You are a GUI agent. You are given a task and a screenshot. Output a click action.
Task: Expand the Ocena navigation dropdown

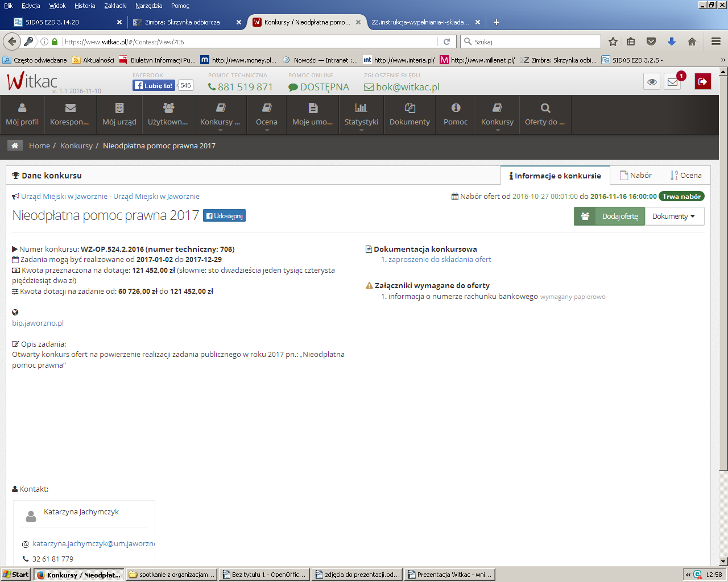tap(267, 114)
